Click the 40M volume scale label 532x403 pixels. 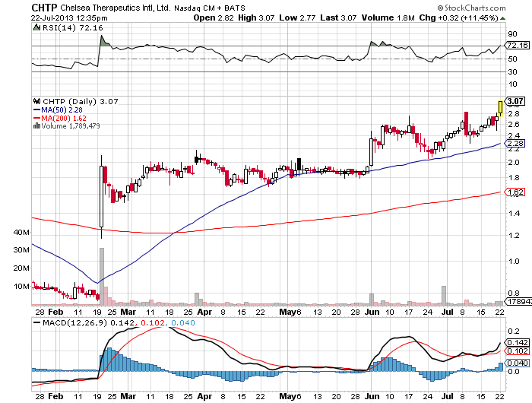pos(21,232)
